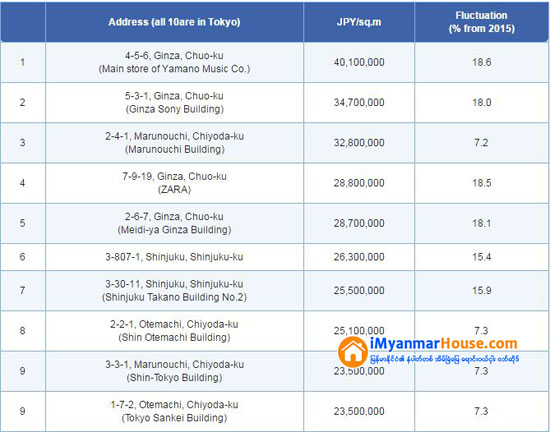
Task: Select rank number 5 beside Meidi-ya Ginza Building
Action: click(22, 223)
